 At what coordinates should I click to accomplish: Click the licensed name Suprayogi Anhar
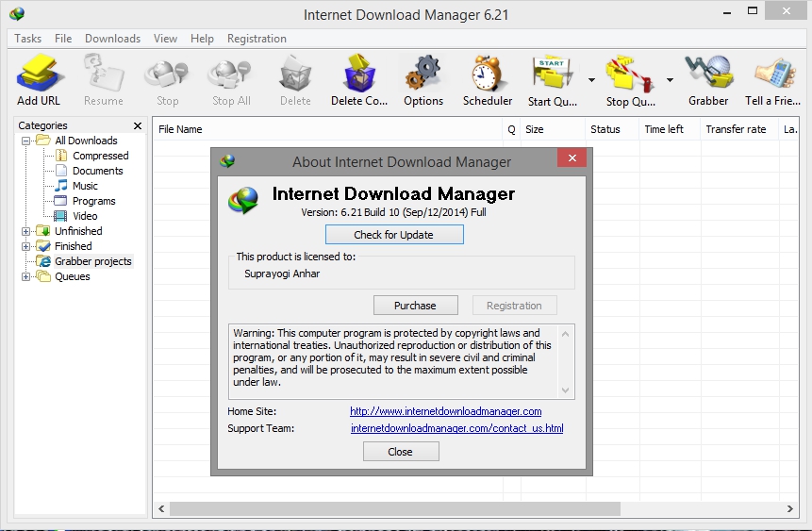point(282,274)
